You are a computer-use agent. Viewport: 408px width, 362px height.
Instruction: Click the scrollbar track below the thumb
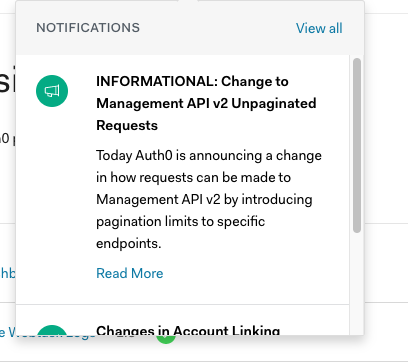(x=357, y=283)
